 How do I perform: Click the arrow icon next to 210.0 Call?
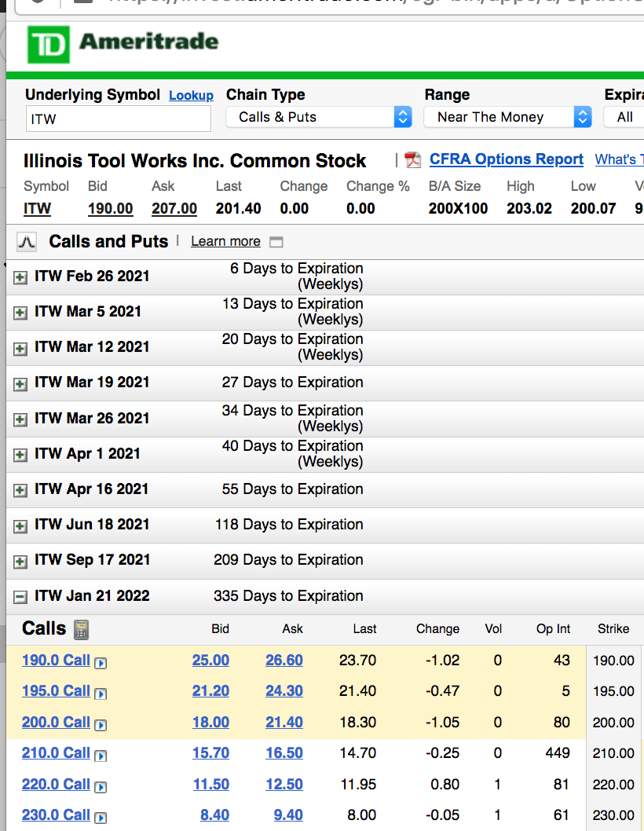point(101,756)
